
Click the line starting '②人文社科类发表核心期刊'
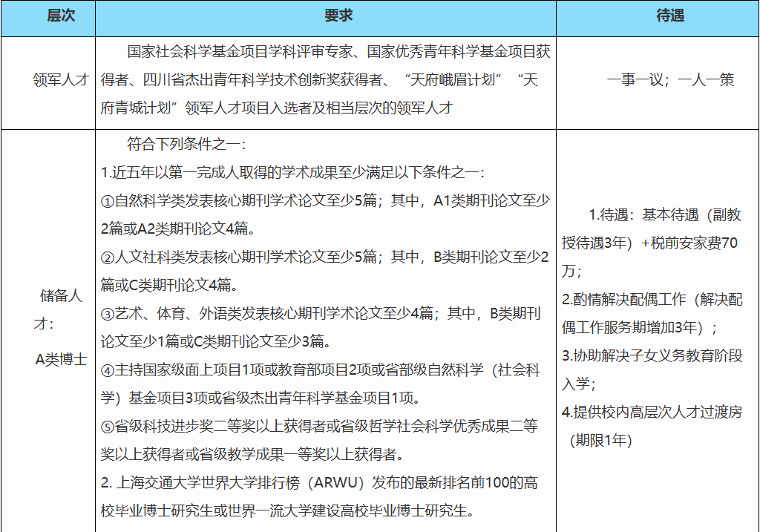coord(325,257)
